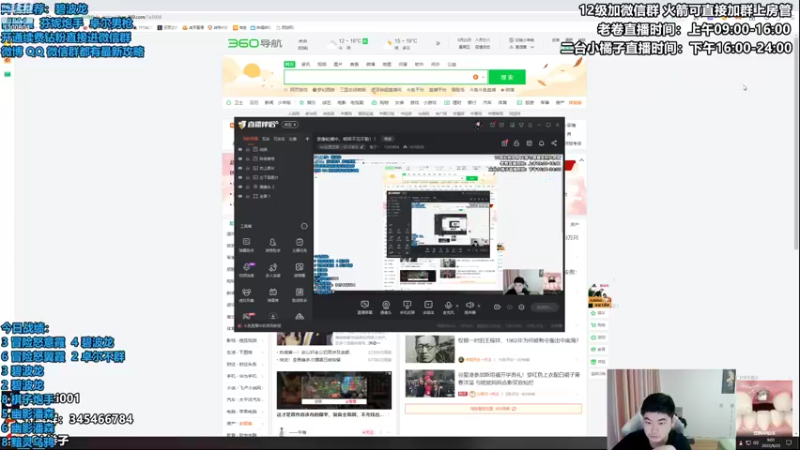
Task: Open the game screenshot thumbnail in news feed
Action: (334, 390)
